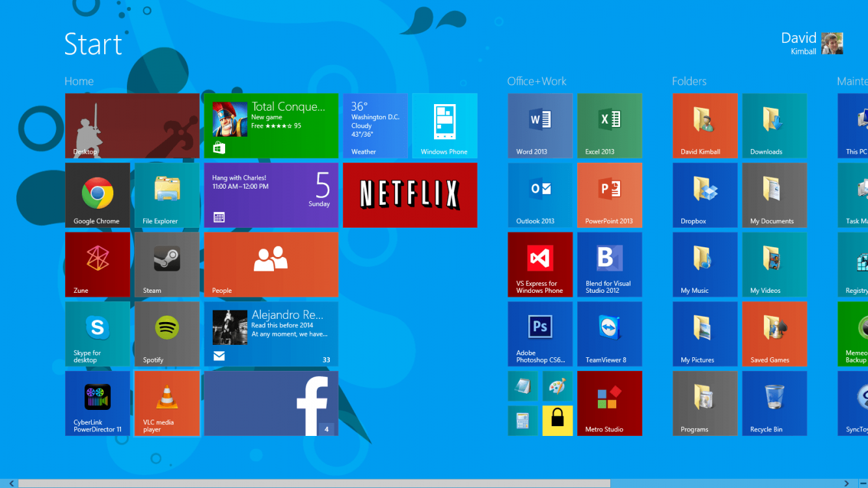
Task: Open Programs folder tile
Action: point(705,403)
